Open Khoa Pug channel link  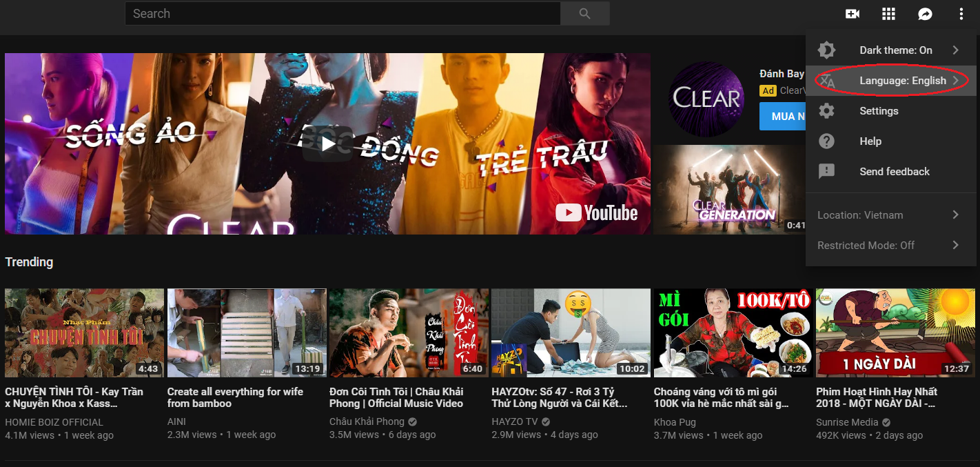[675, 422]
